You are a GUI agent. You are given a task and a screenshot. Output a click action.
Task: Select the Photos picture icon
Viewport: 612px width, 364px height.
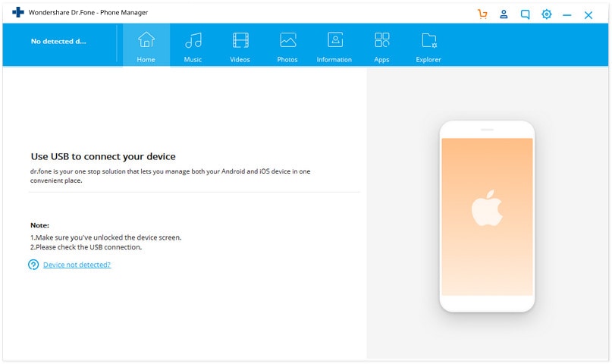click(287, 39)
